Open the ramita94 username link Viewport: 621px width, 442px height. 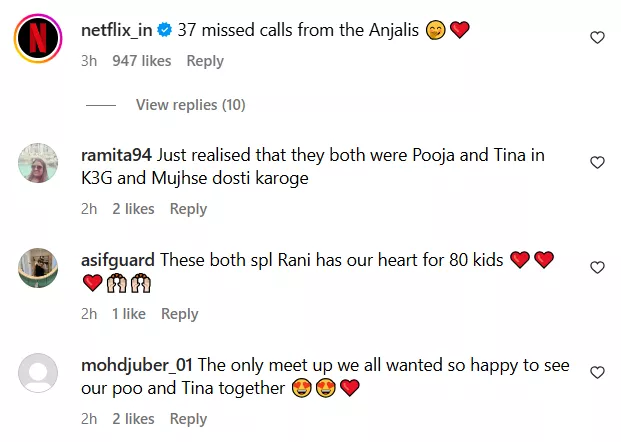(116, 155)
